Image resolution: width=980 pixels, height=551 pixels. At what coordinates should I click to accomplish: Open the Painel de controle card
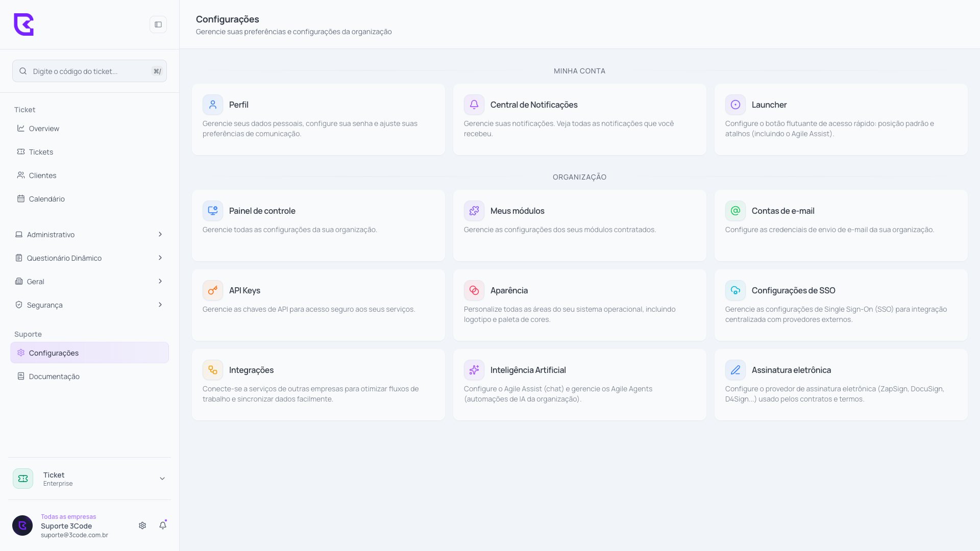click(x=318, y=226)
